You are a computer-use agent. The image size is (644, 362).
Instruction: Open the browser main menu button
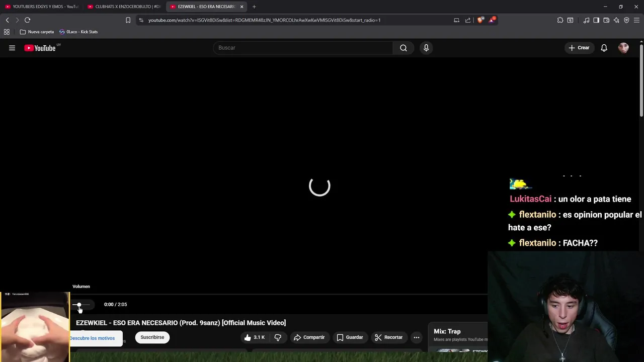pyautogui.click(x=636, y=20)
